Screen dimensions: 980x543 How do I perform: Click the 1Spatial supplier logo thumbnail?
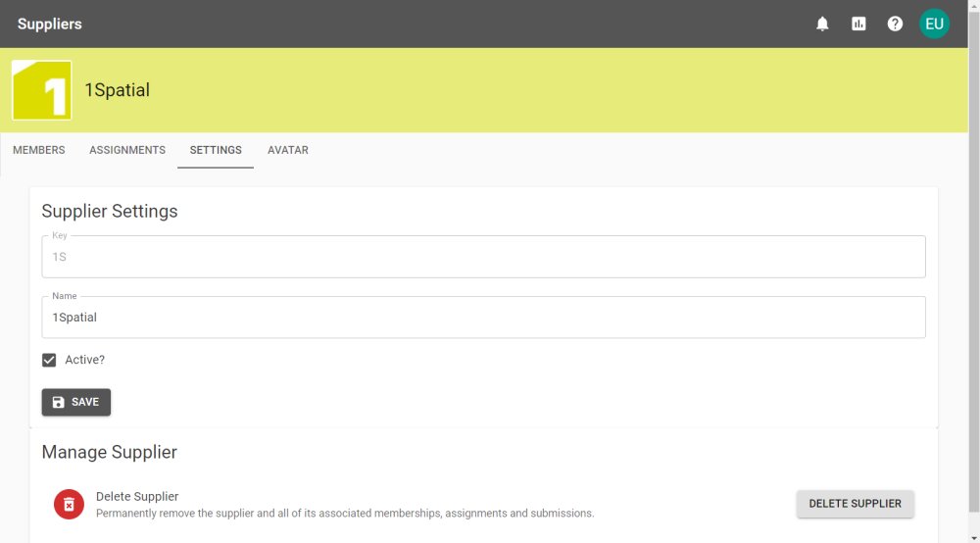tap(42, 90)
